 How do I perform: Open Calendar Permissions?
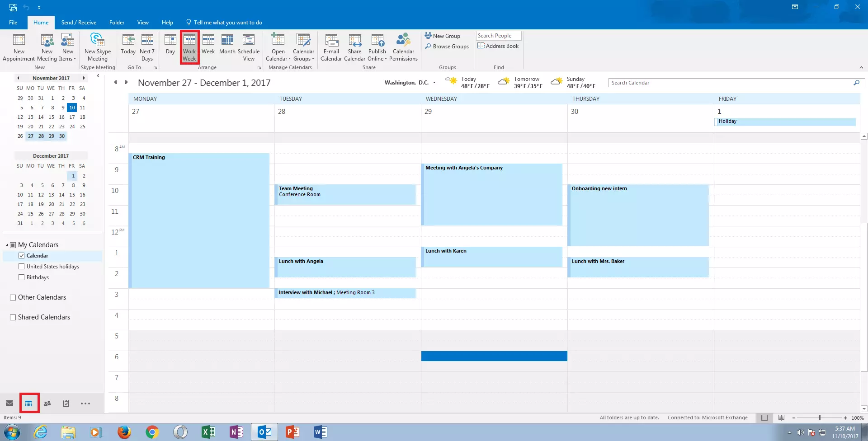pyautogui.click(x=403, y=47)
